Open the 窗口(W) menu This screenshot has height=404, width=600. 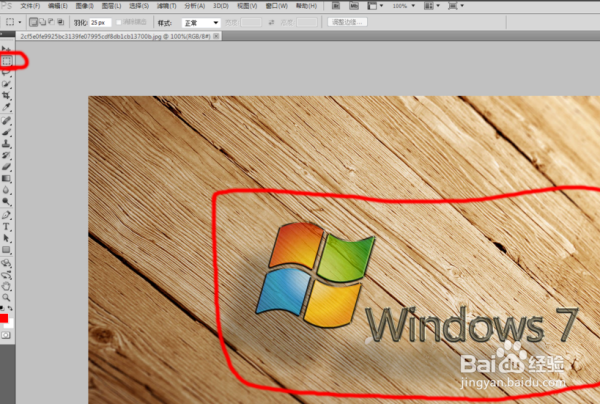[277, 6]
